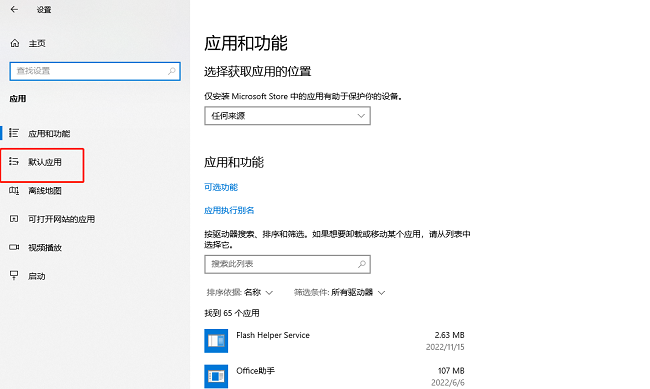Open 离线地图 menu item
650x389 pixels.
coord(45,191)
